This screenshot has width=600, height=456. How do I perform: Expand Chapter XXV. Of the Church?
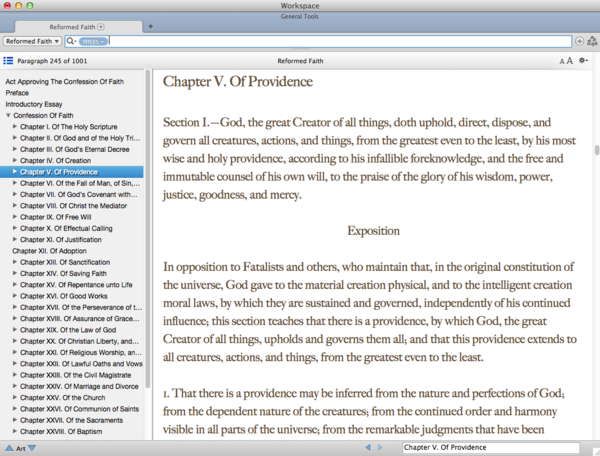15,397
